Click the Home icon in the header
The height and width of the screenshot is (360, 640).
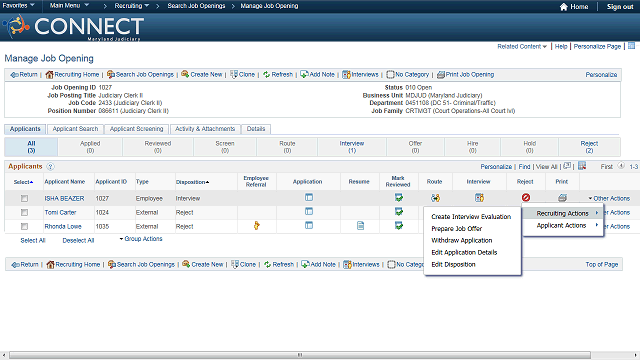coord(564,7)
